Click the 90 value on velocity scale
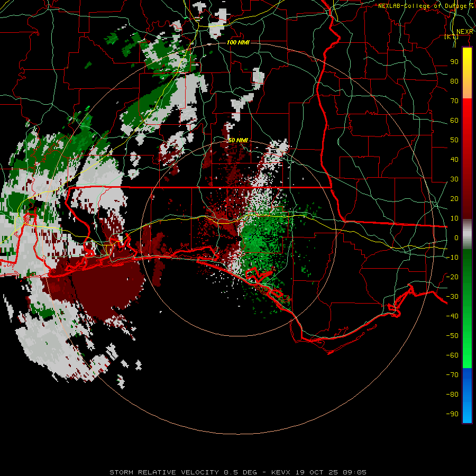476x476 pixels. click(454, 62)
